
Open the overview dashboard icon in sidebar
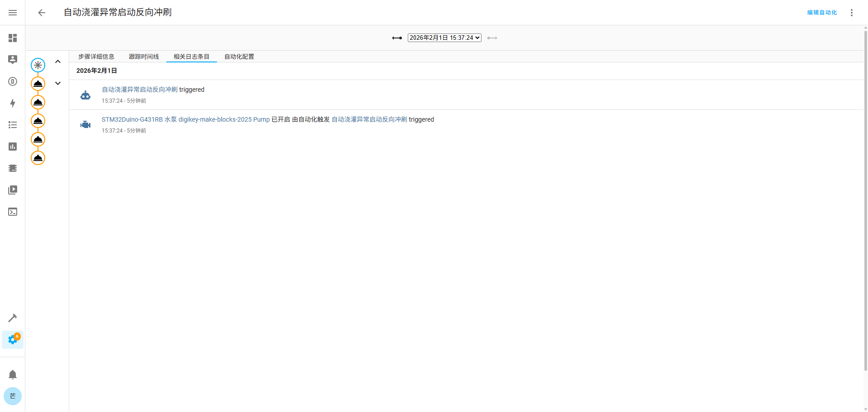(13, 38)
